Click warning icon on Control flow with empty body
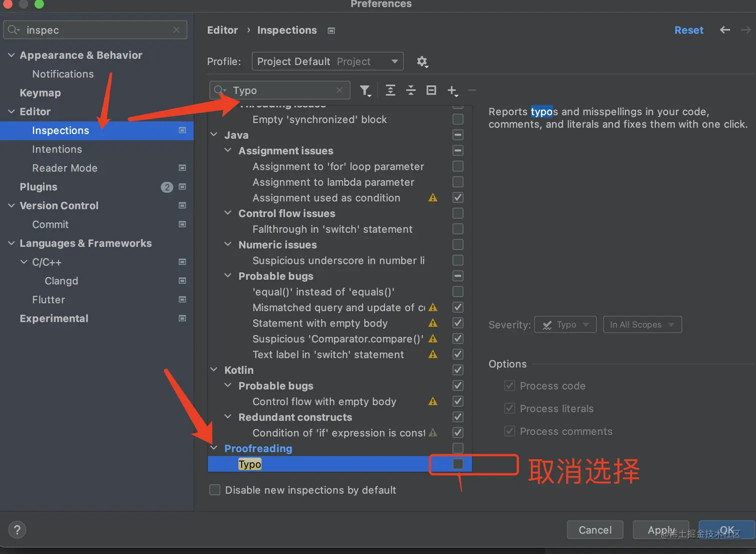This screenshot has width=756, height=554. click(x=433, y=402)
